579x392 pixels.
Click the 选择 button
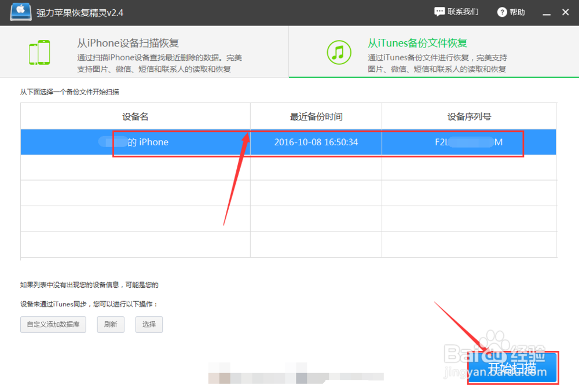point(149,324)
